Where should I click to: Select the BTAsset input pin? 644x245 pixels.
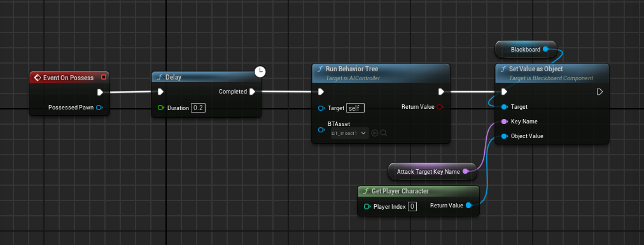(321, 130)
